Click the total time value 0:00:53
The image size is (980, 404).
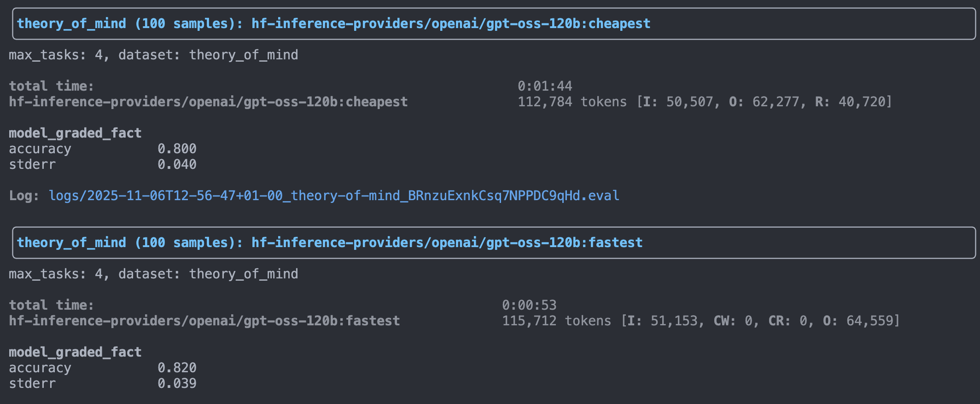(x=529, y=306)
